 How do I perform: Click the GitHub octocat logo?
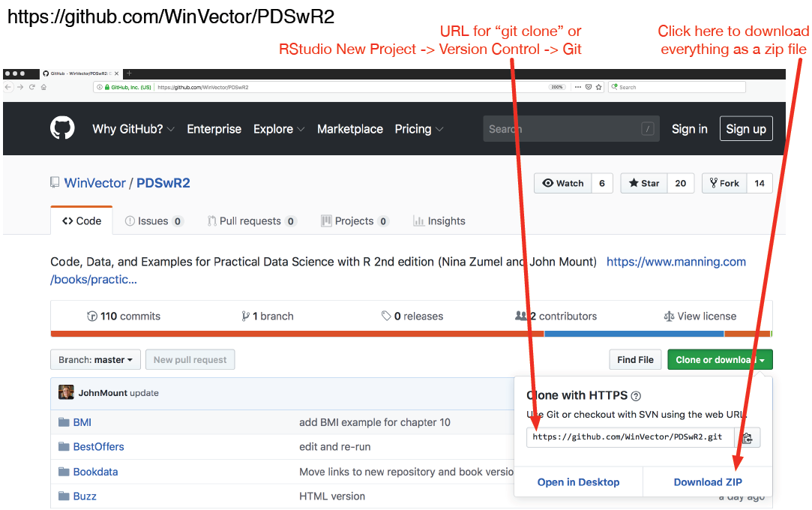pyautogui.click(x=62, y=128)
